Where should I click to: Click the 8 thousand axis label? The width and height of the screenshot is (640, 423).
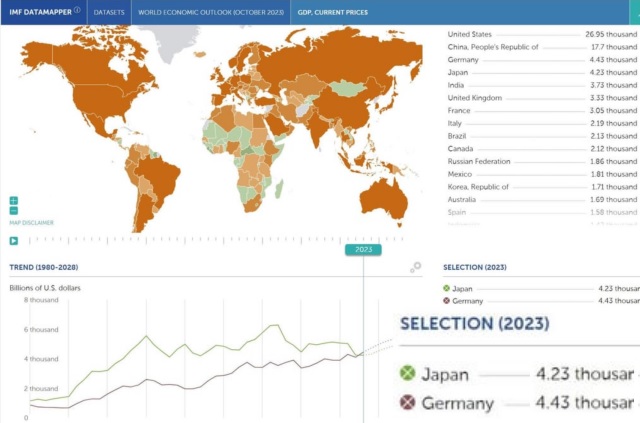tap(41, 300)
